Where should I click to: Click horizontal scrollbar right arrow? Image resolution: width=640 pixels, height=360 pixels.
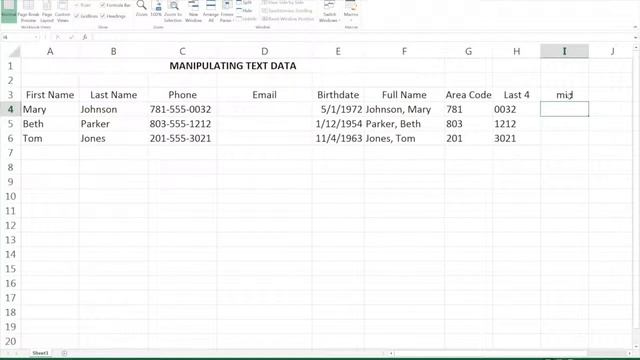(629, 353)
